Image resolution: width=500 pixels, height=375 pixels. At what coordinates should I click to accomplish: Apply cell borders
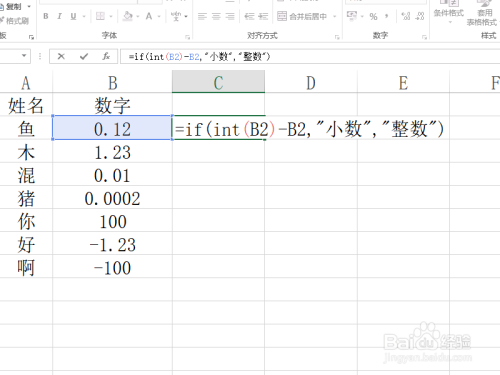(100, 16)
